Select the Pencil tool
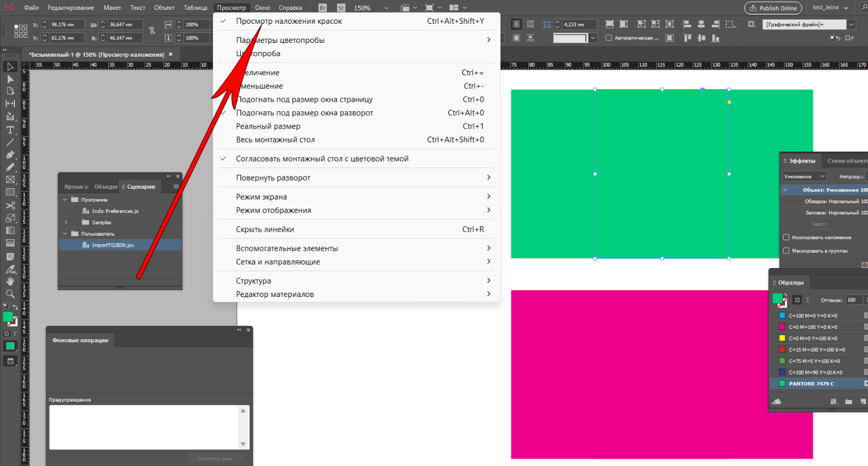868x466 pixels. tap(10, 167)
